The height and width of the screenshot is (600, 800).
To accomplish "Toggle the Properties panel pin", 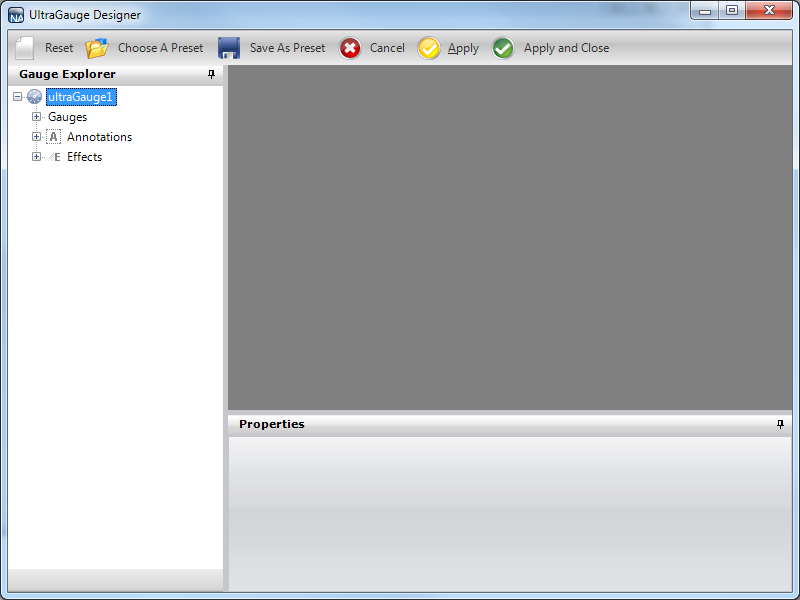I will click(780, 424).
